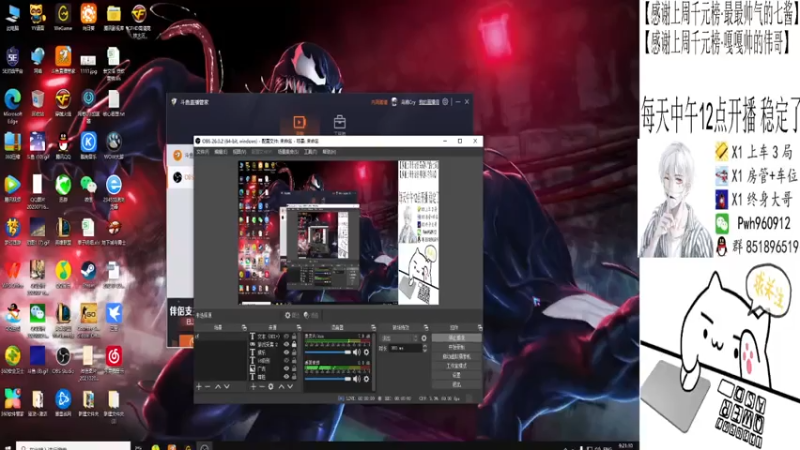This screenshot has width=800, height=450.
Task: Move the selected source down in the Sources panel
Action: 290,386
